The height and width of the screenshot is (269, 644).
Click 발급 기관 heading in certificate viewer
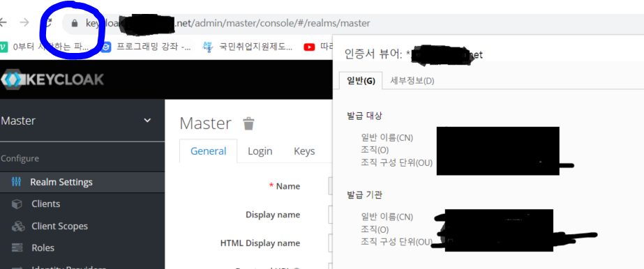[365, 194]
